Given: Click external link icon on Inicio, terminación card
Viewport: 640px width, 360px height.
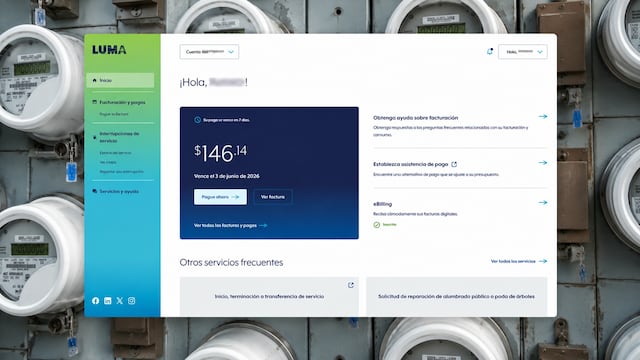Looking at the screenshot, I should pyautogui.click(x=351, y=285).
